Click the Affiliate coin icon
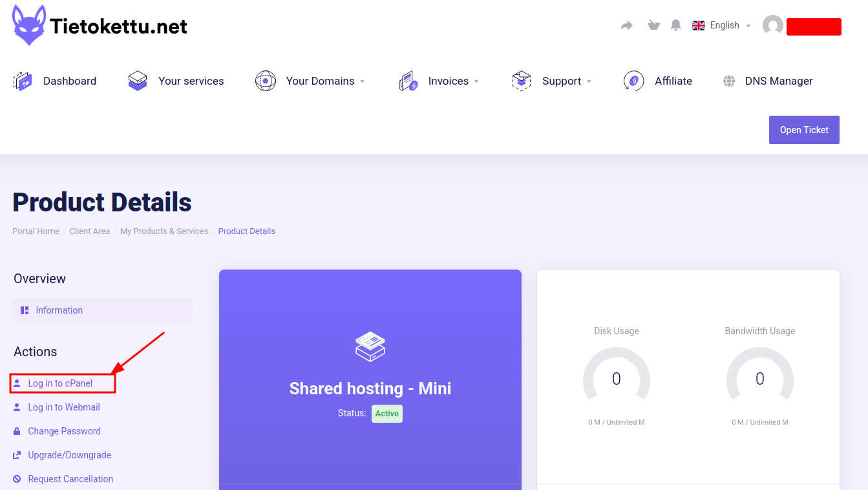 point(633,81)
